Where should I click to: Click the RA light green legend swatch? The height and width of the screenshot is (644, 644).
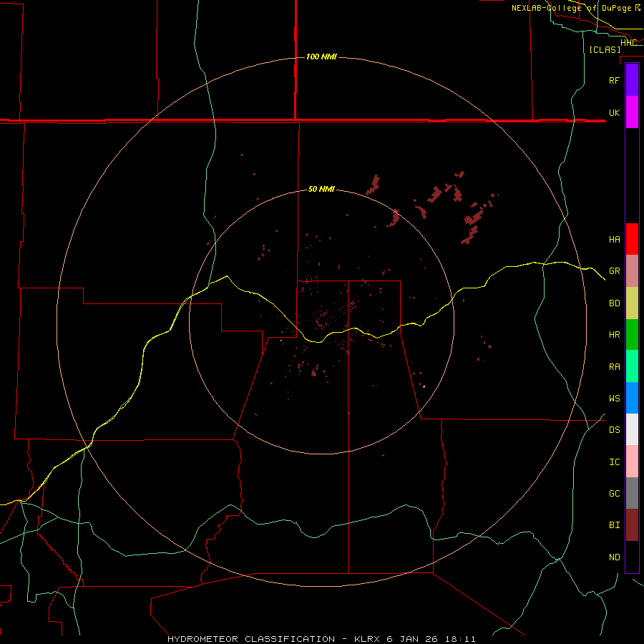[x=632, y=366]
